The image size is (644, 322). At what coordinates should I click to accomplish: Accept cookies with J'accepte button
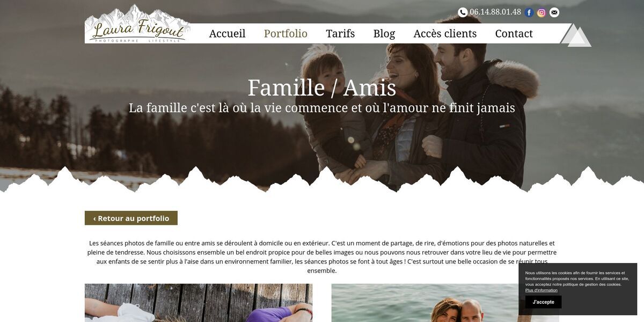pyautogui.click(x=543, y=302)
